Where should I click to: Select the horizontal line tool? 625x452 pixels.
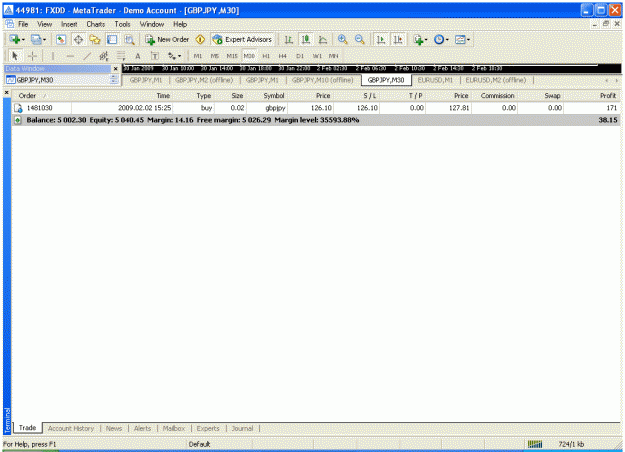[x=70, y=56]
